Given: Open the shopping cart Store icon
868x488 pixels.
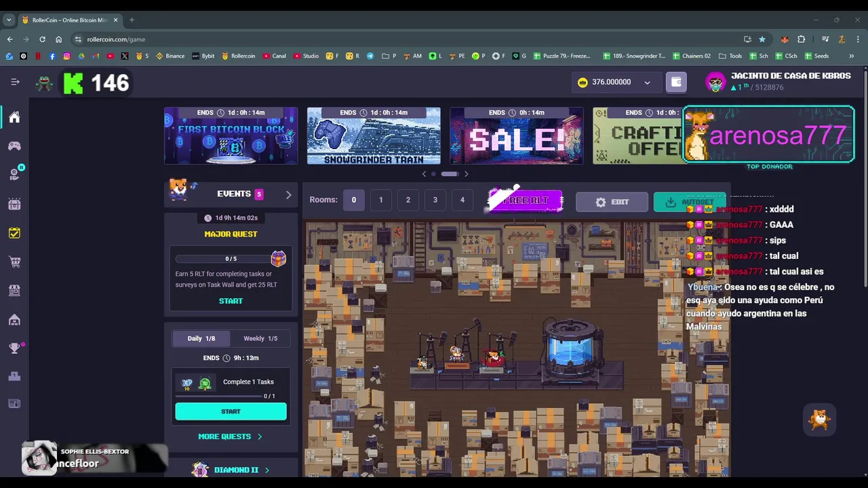Looking at the screenshot, I should point(14,262).
